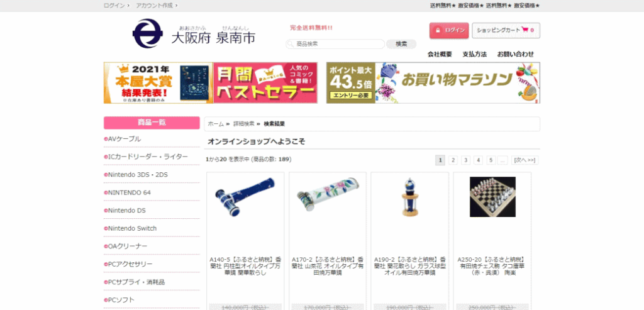Click the 2021年本屋大賞 banner
This screenshot has height=310, width=644.
click(x=158, y=82)
